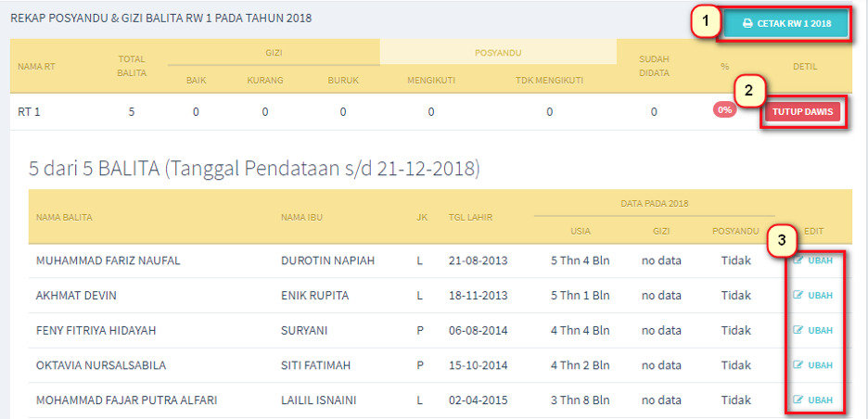The height and width of the screenshot is (419, 868).
Task: Click the Nama Balita column header
Action: point(64,218)
